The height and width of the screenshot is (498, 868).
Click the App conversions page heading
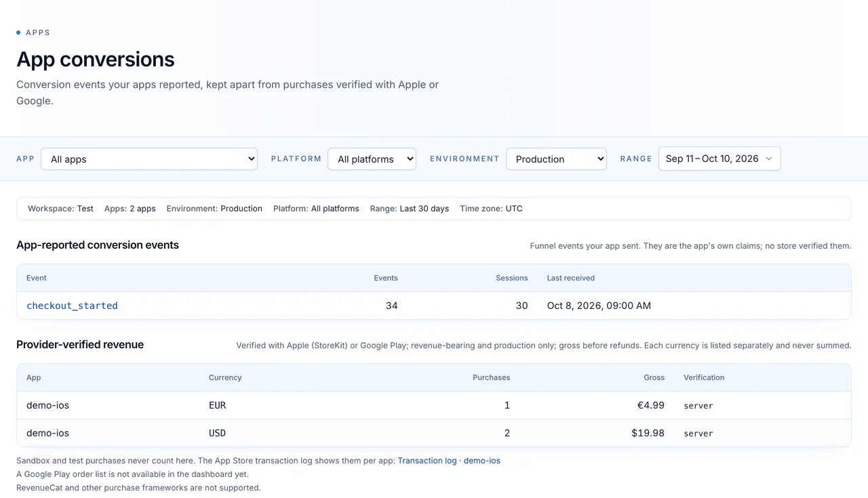tap(96, 60)
